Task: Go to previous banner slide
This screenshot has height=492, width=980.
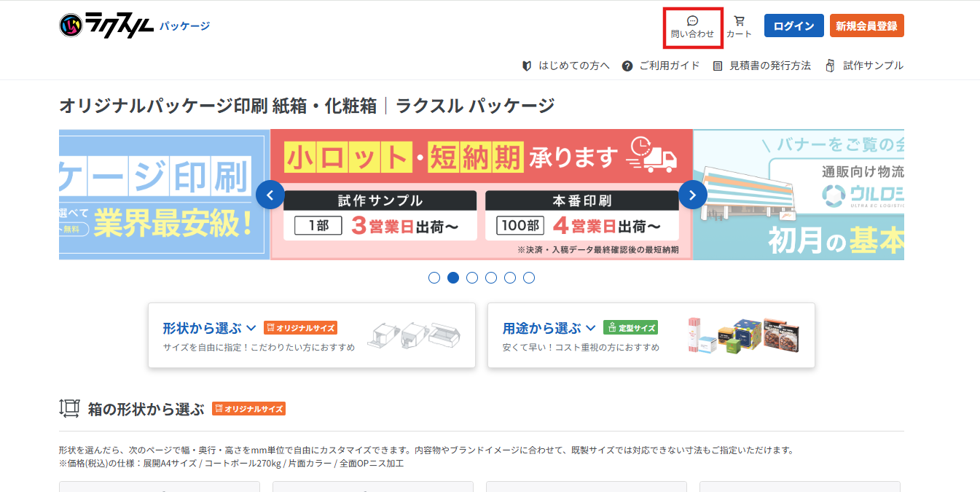Action: click(x=270, y=195)
